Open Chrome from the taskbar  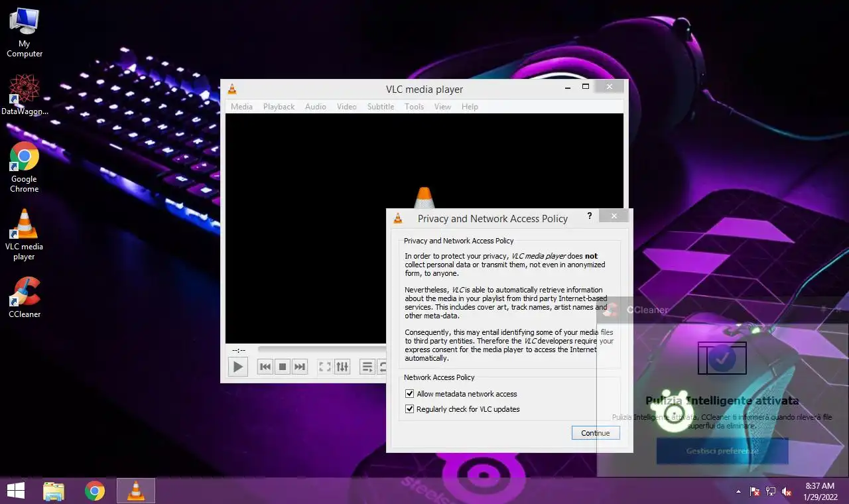95,491
